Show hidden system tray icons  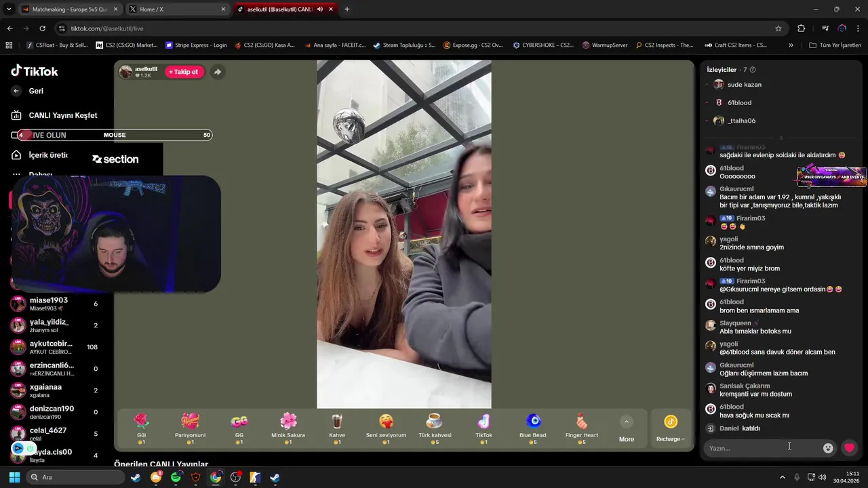click(x=782, y=477)
